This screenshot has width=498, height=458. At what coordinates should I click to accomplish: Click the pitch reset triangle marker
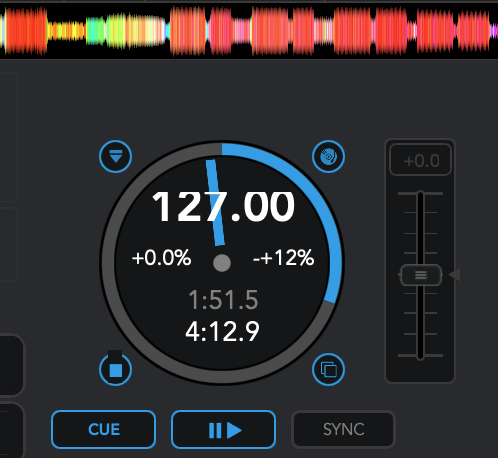tap(455, 275)
